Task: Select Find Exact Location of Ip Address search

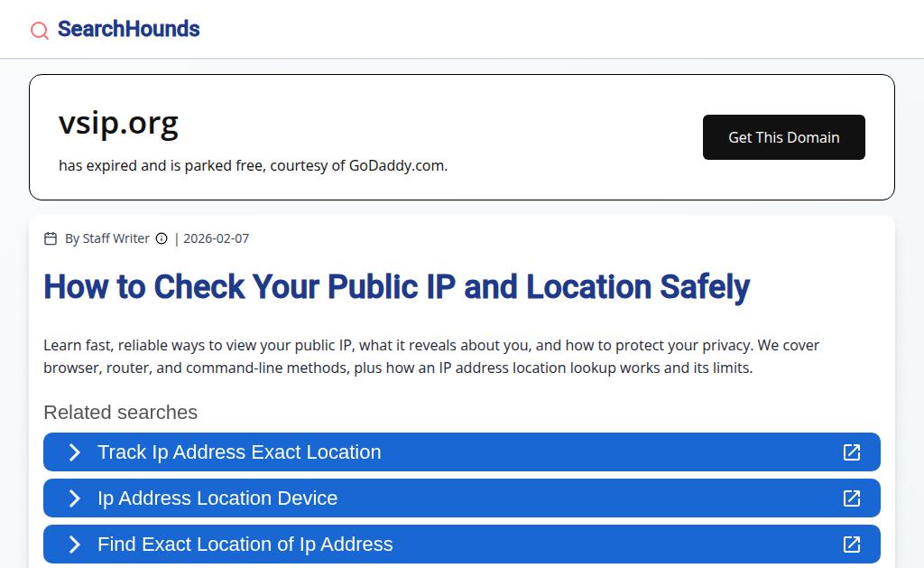Action: click(x=245, y=544)
